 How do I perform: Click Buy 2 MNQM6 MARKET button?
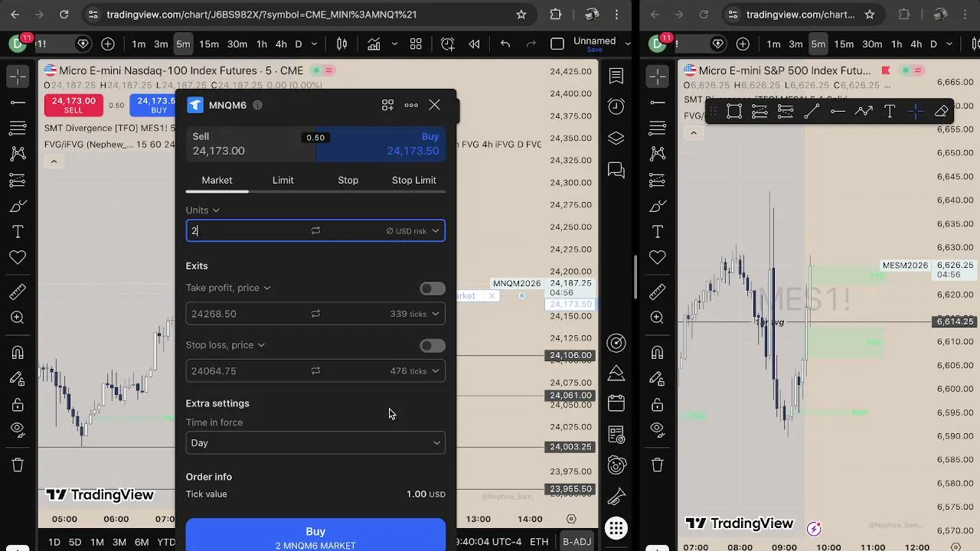315,535
